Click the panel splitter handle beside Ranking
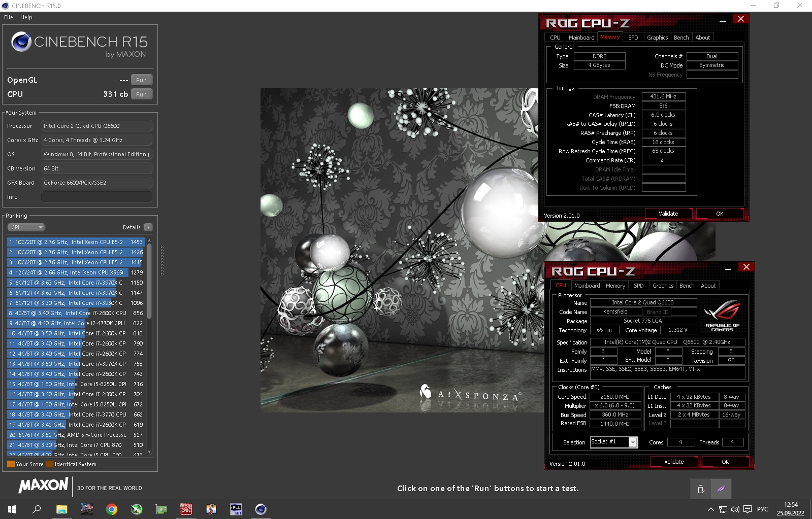This screenshot has width=812, height=519. click(162, 260)
